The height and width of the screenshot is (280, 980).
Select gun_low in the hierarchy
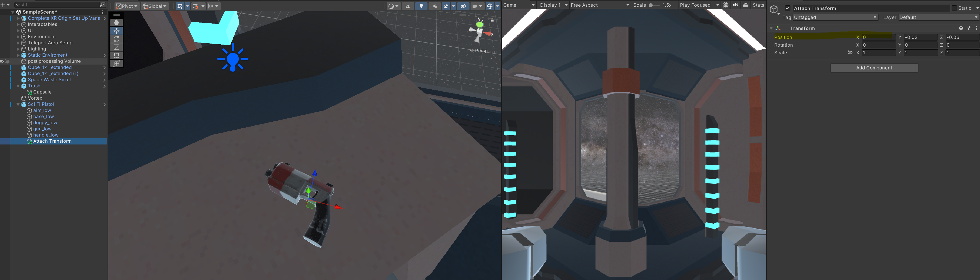[42, 129]
